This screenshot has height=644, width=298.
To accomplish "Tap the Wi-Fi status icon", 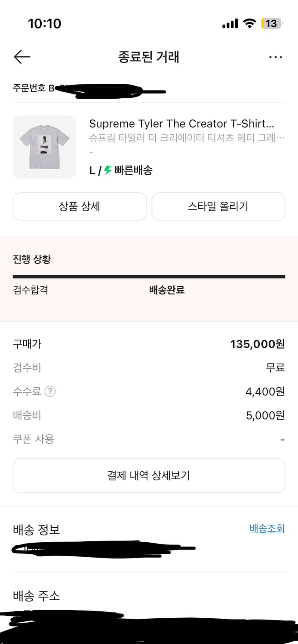I will pos(249,23).
